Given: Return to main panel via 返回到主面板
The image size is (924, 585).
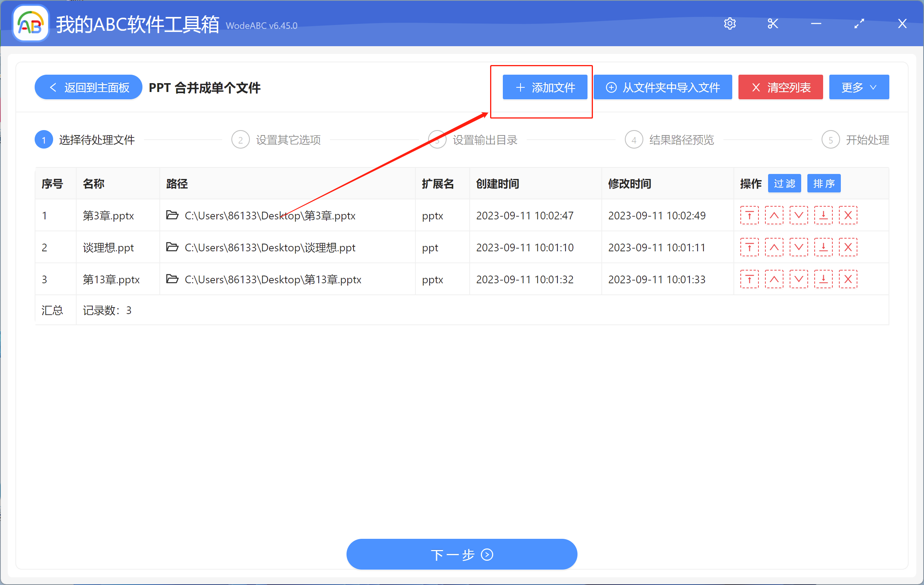Looking at the screenshot, I should pyautogui.click(x=88, y=87).
